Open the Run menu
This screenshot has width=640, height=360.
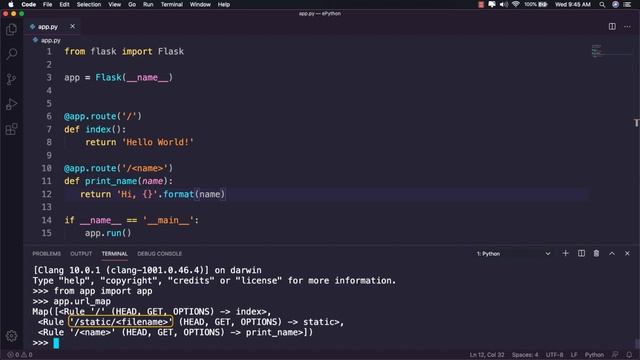(x=148, y=4)
